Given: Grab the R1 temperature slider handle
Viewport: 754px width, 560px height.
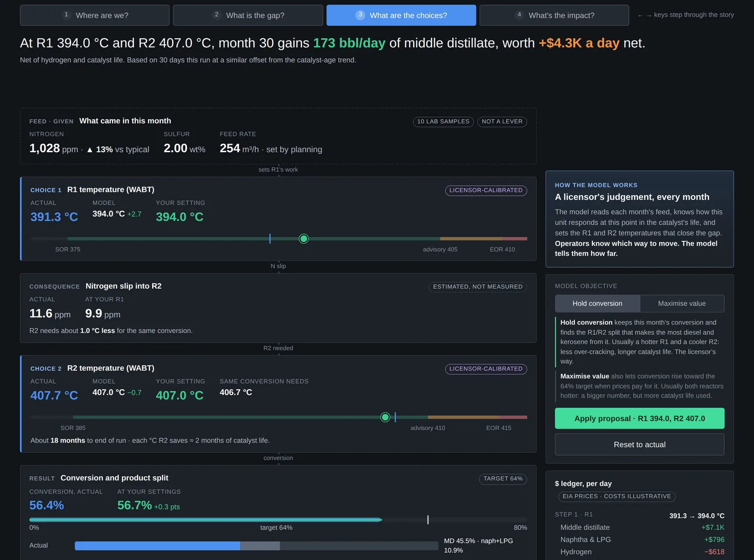Looking at the screenshot, I should pos(304,239).
